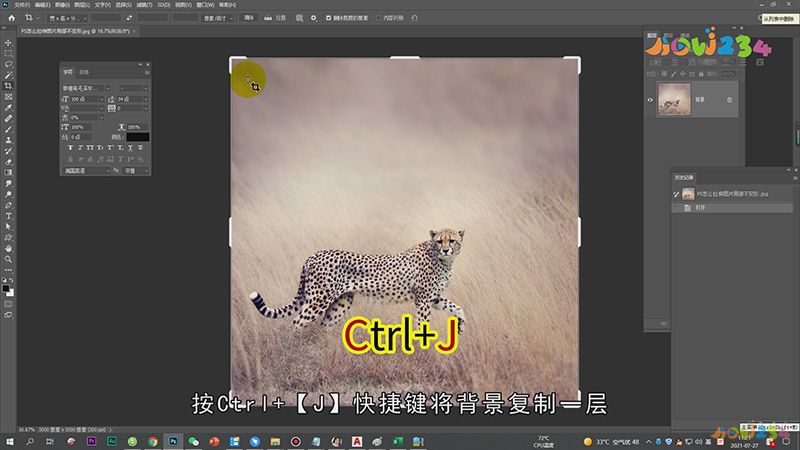Select the Shape tool
Screen dimensions: 800x450
(x=8, y=238)
